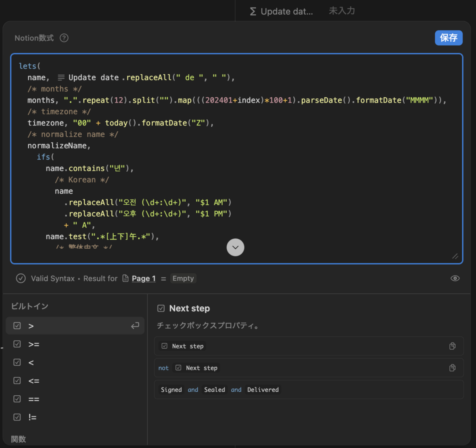The width and height of the screenshot is (476, 448).
Task: Click the sigma formula icon in the column header
Action: [253, 11]
